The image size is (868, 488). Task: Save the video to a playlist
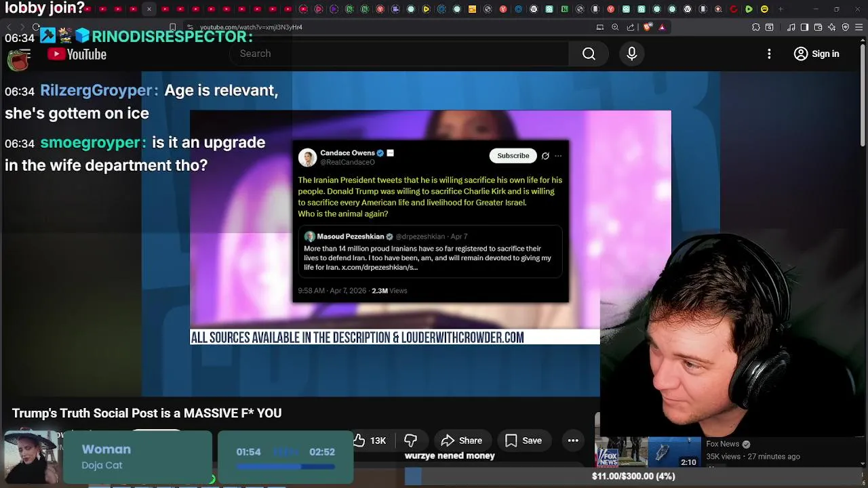[523, 441]
